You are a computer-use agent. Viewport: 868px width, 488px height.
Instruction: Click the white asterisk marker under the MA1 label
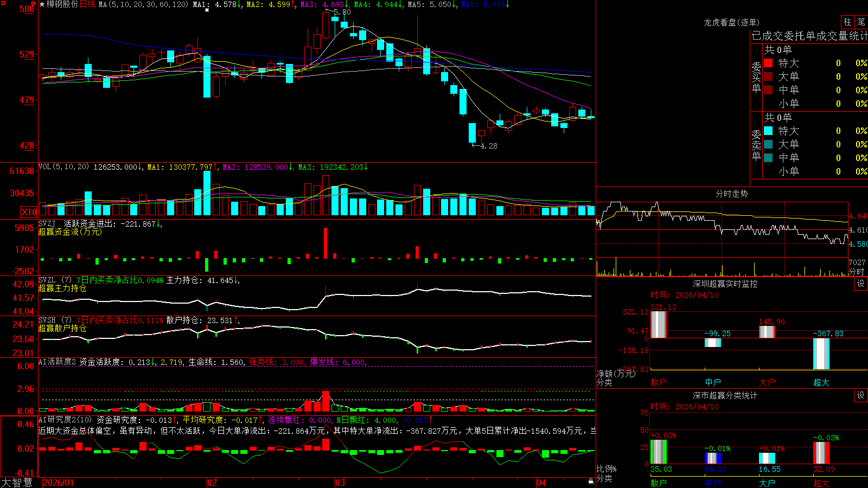207,10
